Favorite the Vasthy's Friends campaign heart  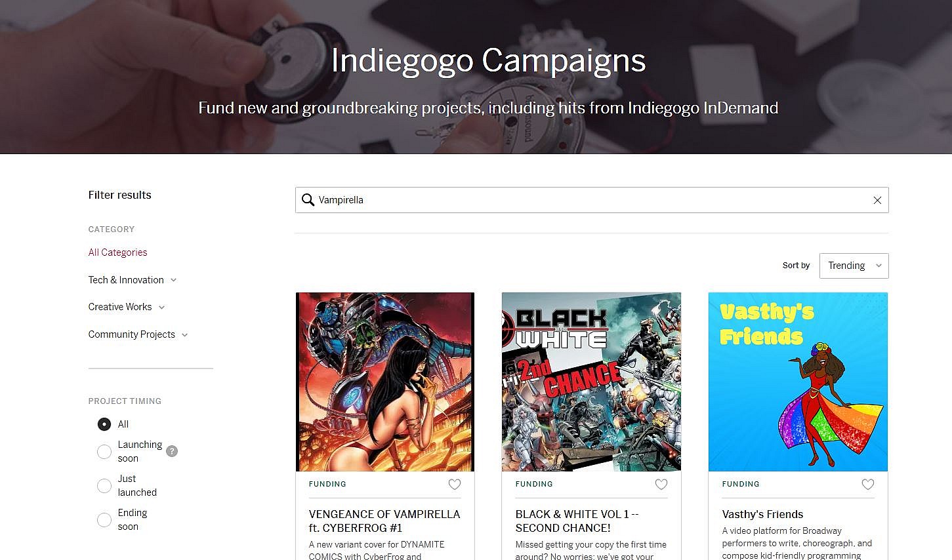868,485
